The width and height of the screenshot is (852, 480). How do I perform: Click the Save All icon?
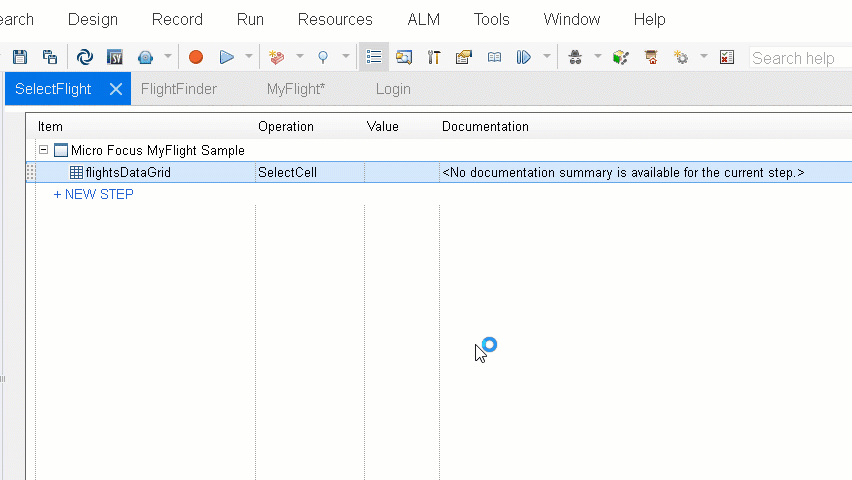49,57
